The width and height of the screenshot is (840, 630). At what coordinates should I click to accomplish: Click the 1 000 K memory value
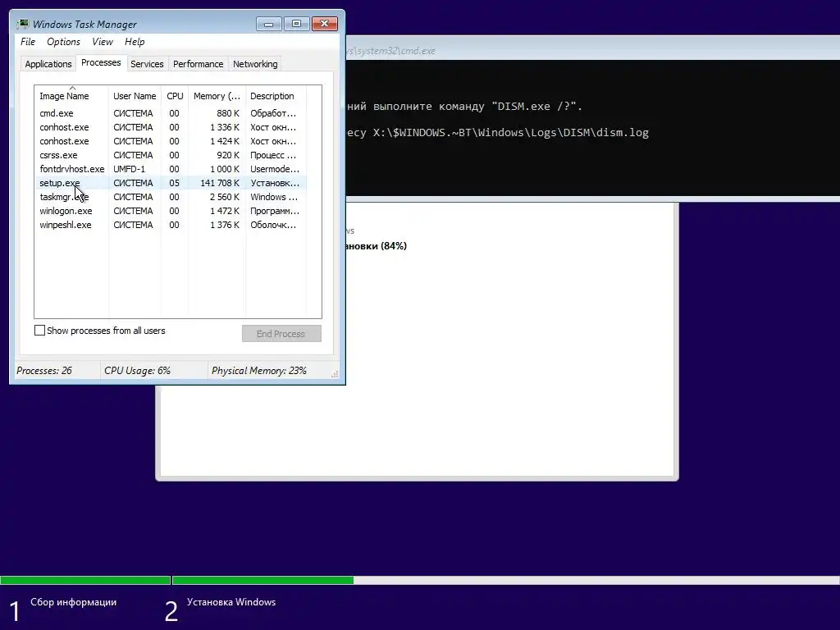tap(225, 169)
